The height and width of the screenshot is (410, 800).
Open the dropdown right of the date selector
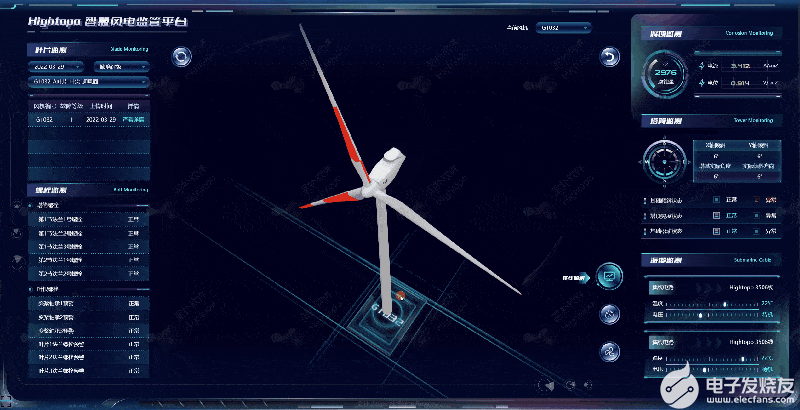tap(121, 67)
